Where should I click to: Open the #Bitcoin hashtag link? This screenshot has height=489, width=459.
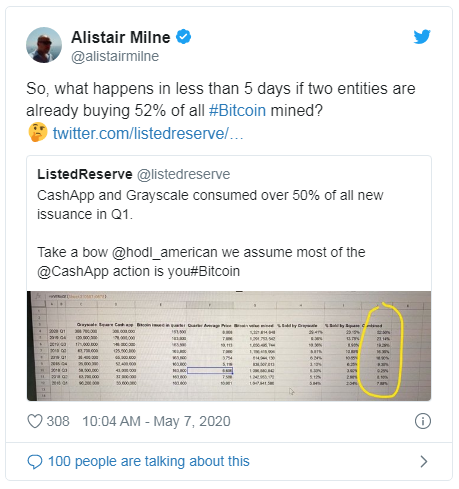pyautogui.click(x=237, y=110)
